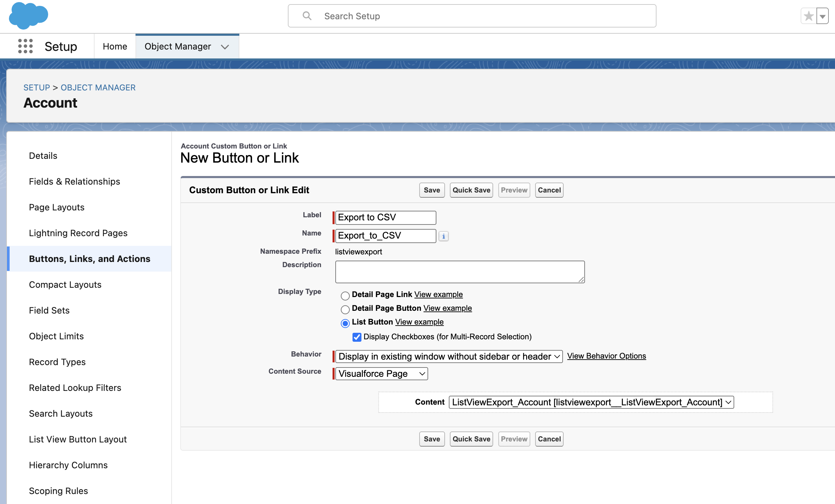Image resolution: width=835 pixels, height=504 pixels.
Task: Open Fields & Relationships section
Action: pyautogui.click(x=75, y=182)
